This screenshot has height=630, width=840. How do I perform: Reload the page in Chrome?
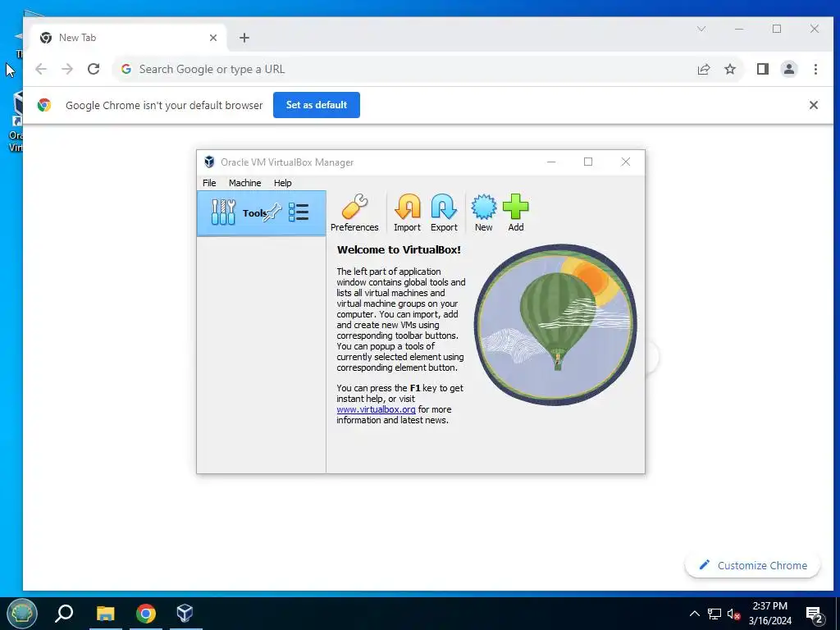click(94, 69)
